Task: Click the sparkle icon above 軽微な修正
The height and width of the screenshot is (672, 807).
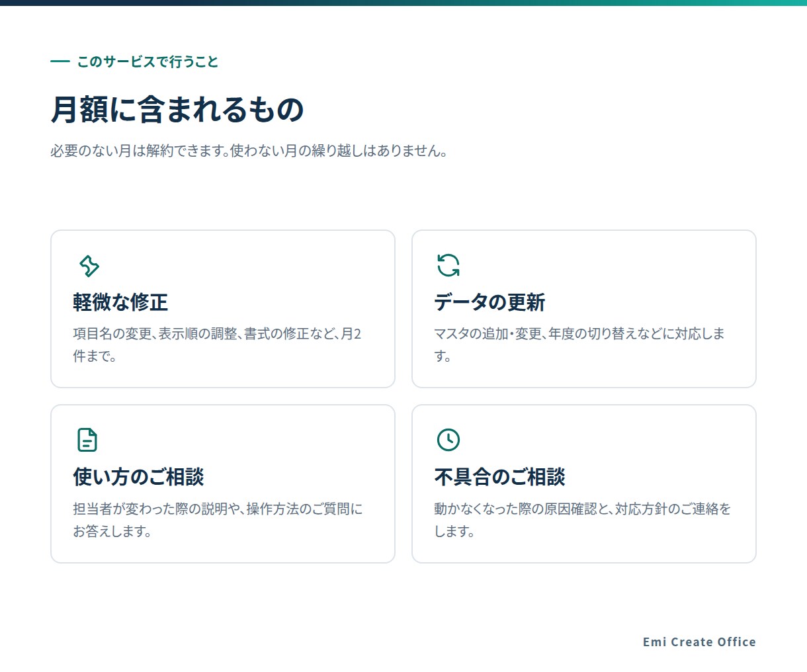Action: coord(89,265)
